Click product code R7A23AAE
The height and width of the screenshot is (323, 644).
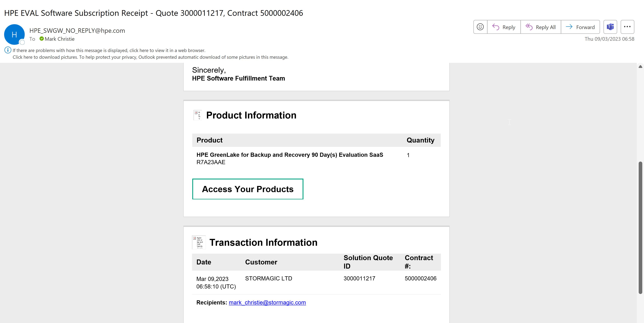(x=211, y=162)
